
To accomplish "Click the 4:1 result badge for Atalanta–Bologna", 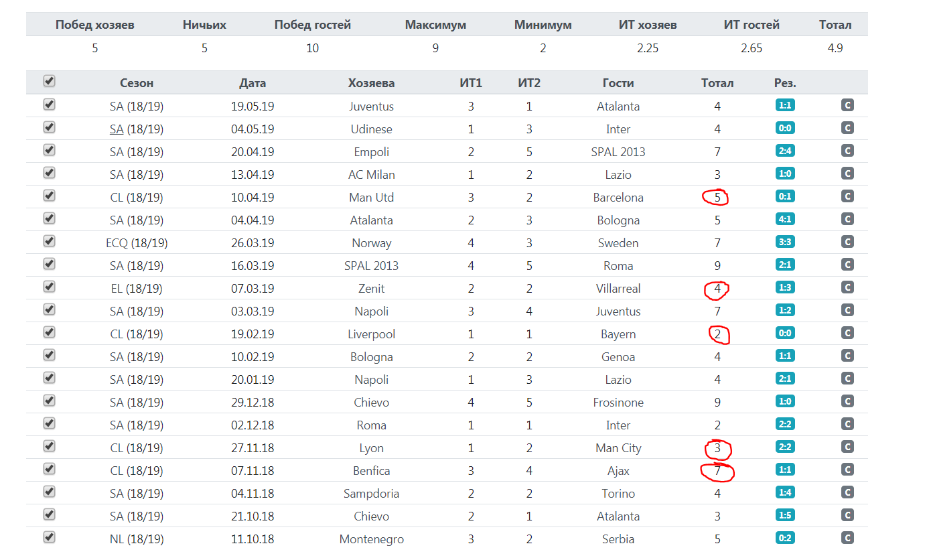I will [x=785, y=219].
